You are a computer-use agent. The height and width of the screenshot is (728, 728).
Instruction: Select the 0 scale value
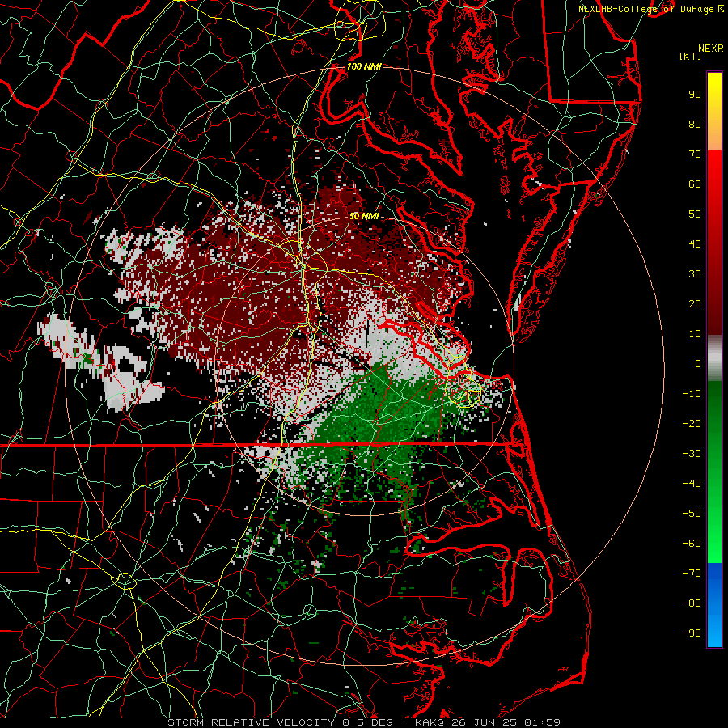click(698, 363)
